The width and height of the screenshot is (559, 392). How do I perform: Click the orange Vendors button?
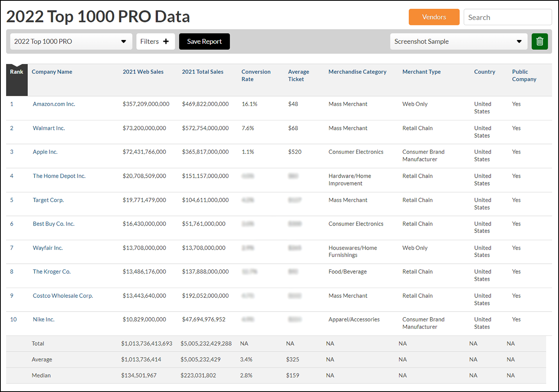(x=434, y=17)
